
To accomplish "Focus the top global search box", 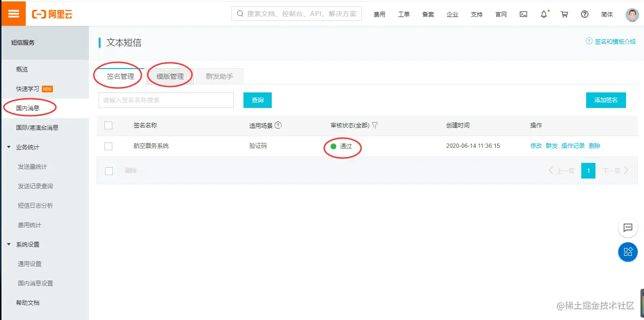I will [296, 14].
